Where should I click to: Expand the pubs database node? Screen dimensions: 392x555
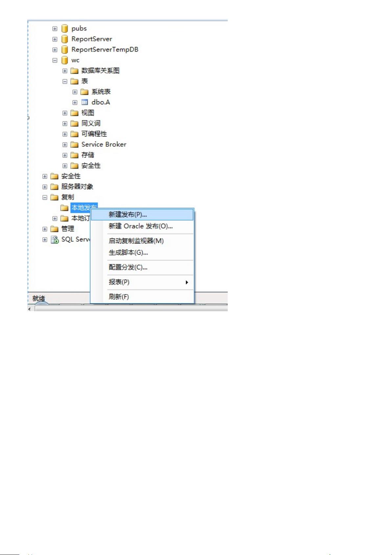tap(55, 29)
